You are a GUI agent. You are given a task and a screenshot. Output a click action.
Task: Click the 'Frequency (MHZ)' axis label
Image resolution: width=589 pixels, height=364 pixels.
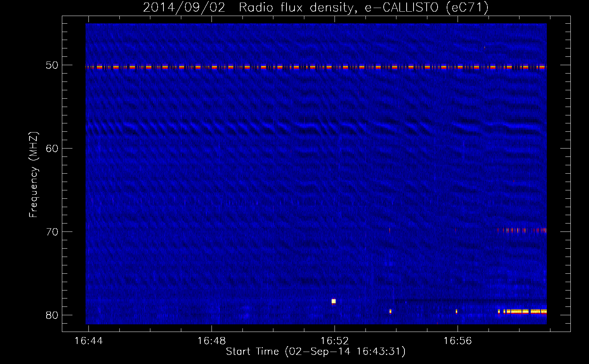(x=33, y=175)
